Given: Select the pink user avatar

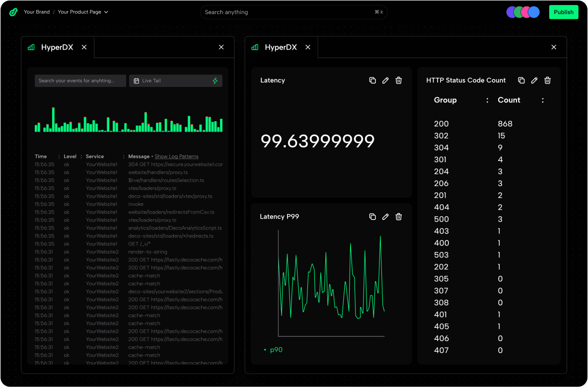Looking at the screenshot, I should 526,12.
